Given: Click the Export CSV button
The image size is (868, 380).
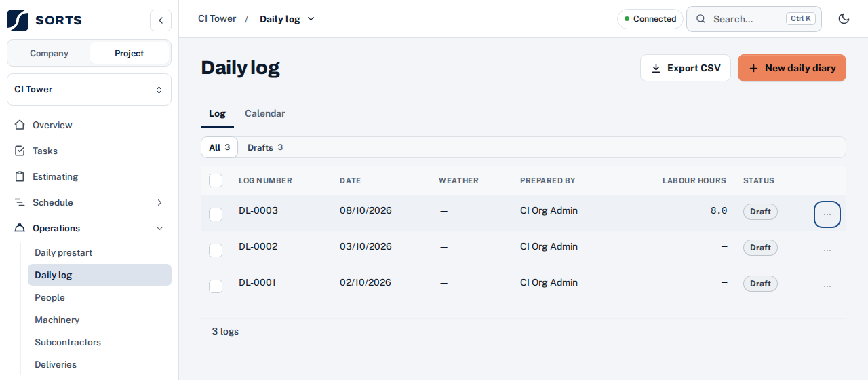Looking at the screenshot, I should pyautogui.click(x=686, y=68).
